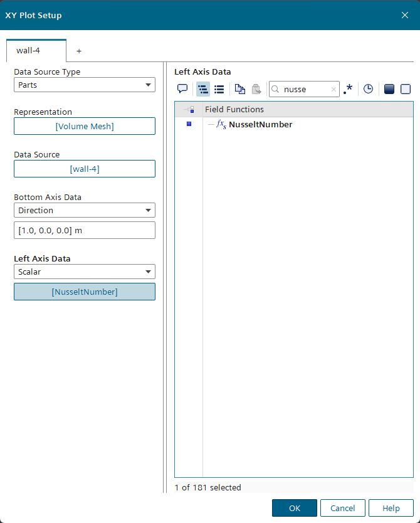
Task: Click the direction vector input field
Action: coord(85,230)
